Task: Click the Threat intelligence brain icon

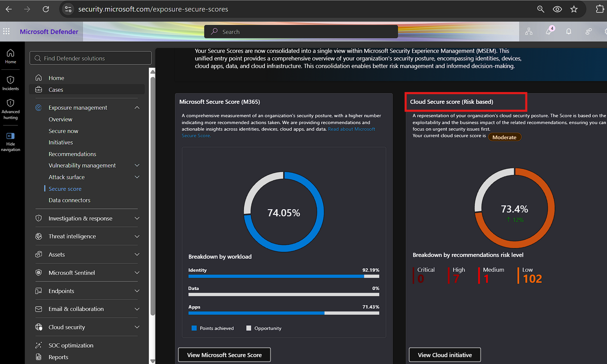Action: click(x=39, y=236)
